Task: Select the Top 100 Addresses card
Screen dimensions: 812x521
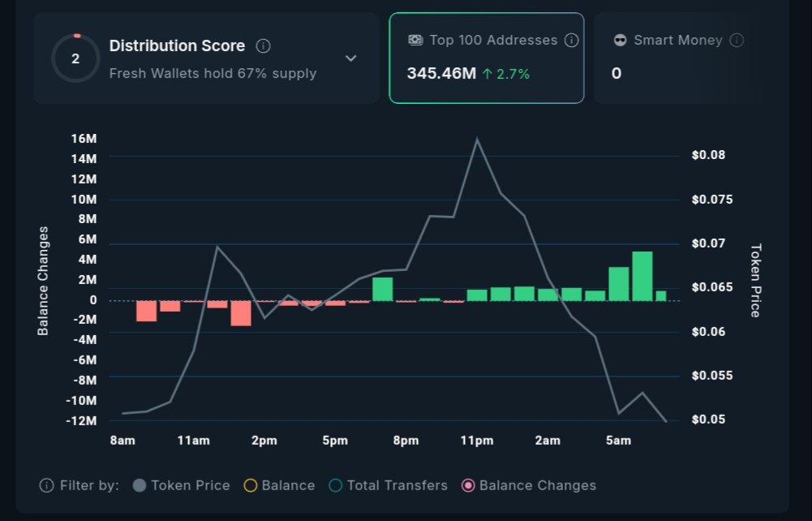Action: click(487, 58)
